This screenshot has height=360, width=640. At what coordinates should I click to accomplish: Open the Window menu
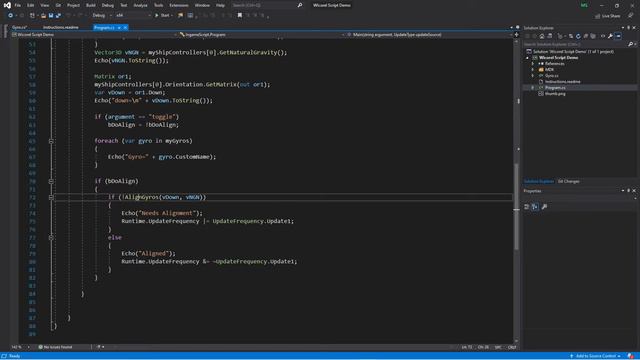pyautogui.click(x=202, y=5)
